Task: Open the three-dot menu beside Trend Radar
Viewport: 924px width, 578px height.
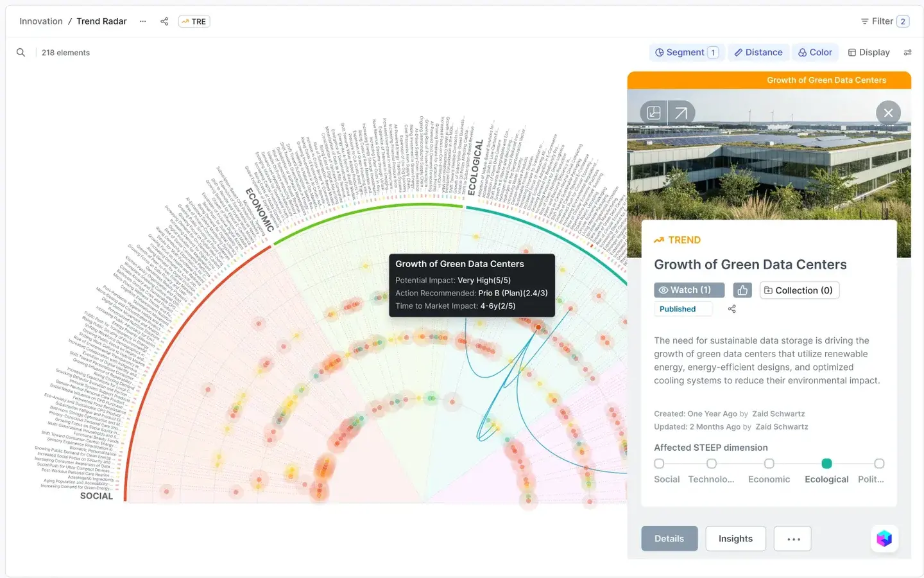Action: [x=142, y=21]
